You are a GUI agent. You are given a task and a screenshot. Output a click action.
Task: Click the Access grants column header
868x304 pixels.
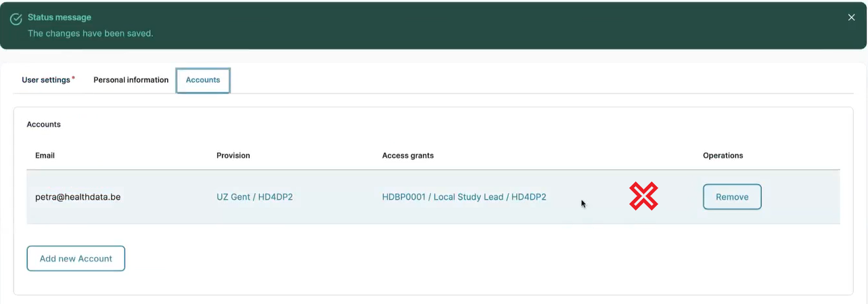click(x=407, y=156)
